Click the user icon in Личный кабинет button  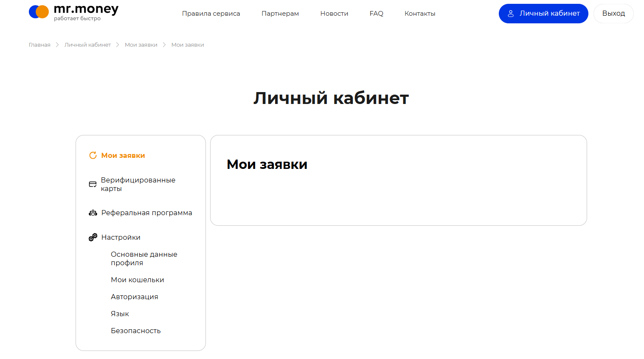click(x=511, y=14)
